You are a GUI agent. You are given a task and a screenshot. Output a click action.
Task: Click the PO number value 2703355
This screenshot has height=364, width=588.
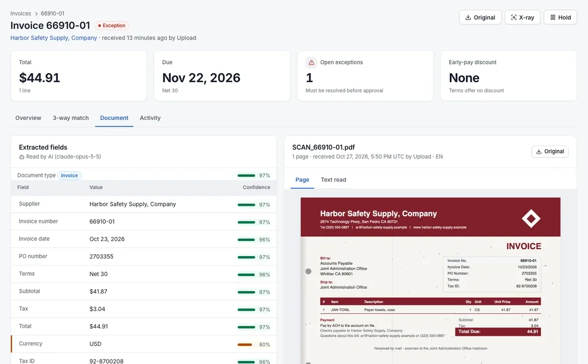(101, 257)
